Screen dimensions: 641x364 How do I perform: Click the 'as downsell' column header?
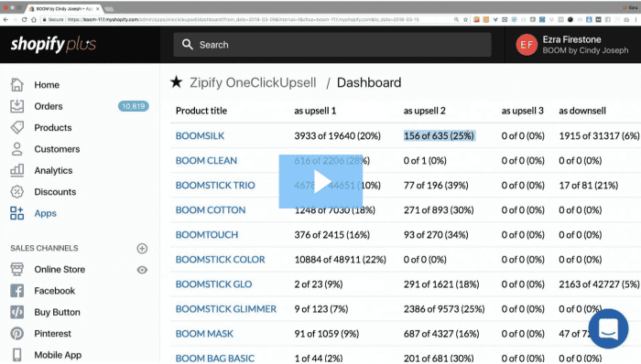point(582,111)
